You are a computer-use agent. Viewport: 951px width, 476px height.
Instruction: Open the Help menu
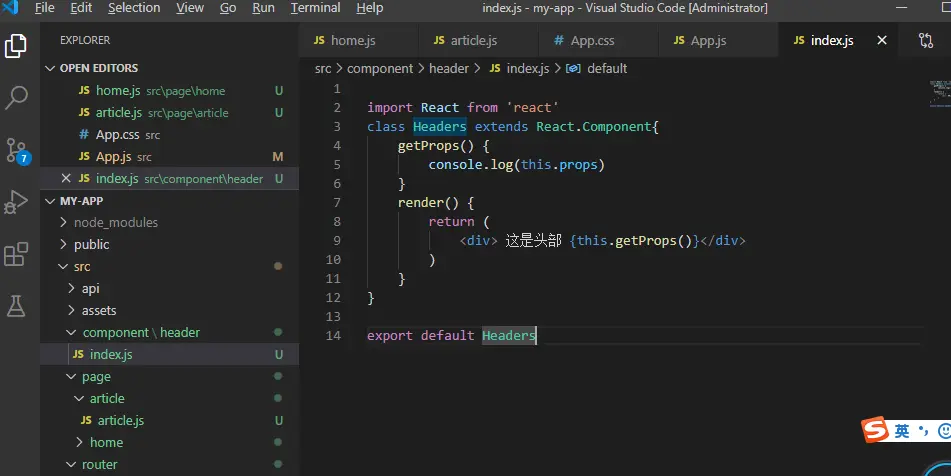coord(369,8)
